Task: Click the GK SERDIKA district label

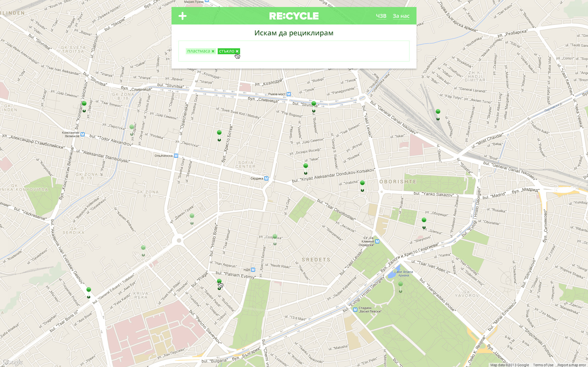Action: tap(73, 231)
